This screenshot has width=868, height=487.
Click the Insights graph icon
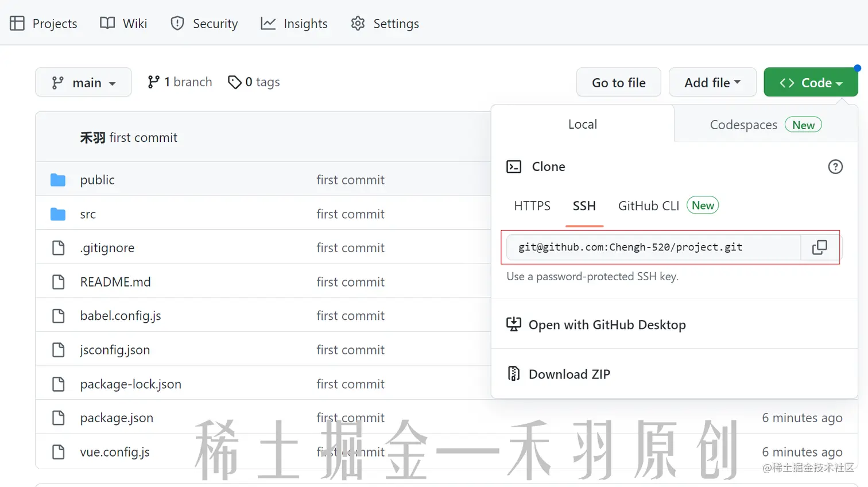click(x=268, y=24)
